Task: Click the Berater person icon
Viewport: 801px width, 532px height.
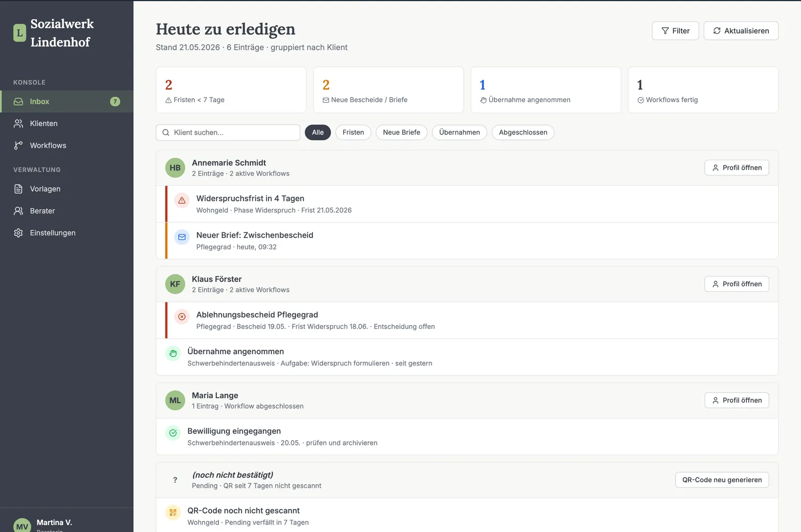Action: point(18,211)
